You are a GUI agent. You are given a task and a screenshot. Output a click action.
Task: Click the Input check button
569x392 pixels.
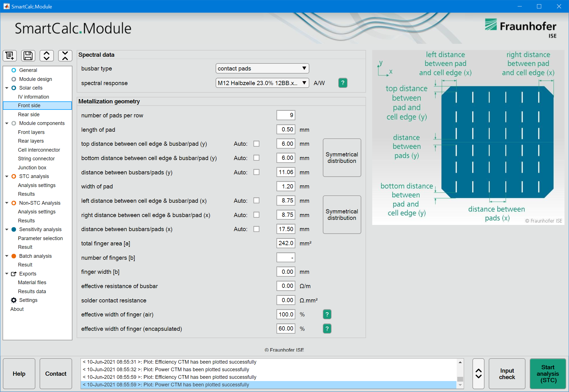pos(507,374)
